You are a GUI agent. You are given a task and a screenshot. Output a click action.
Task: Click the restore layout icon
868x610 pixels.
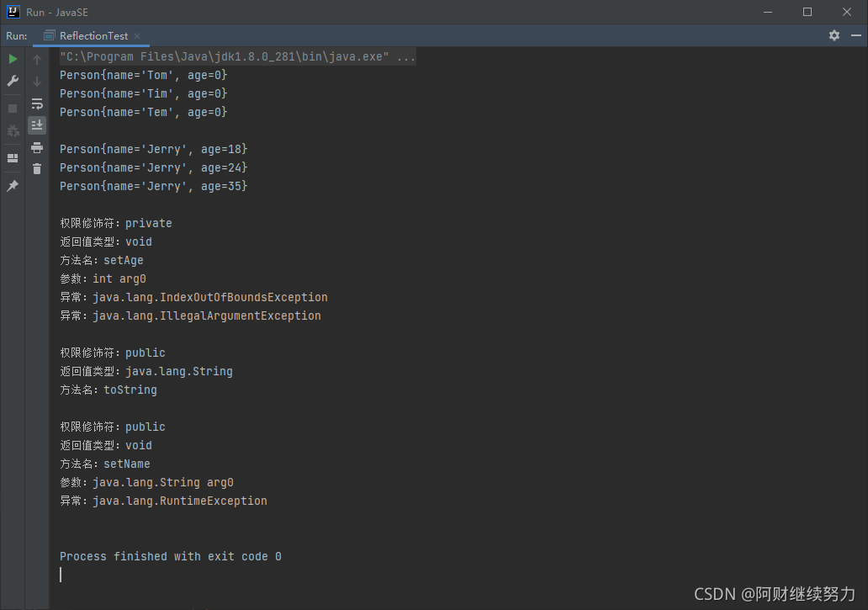[x=13, y=158]
